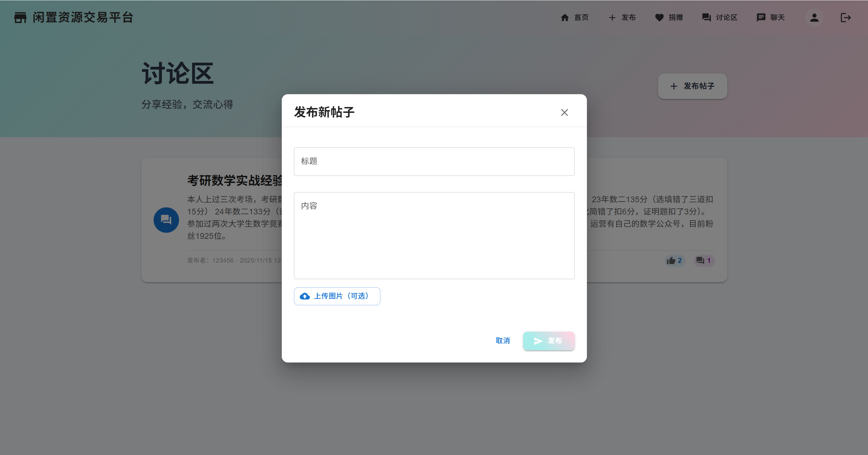Open comments via the speech bubble showing 1
Image resolution: width=868 pixels, height=455 pixels.
pos(701,261)
